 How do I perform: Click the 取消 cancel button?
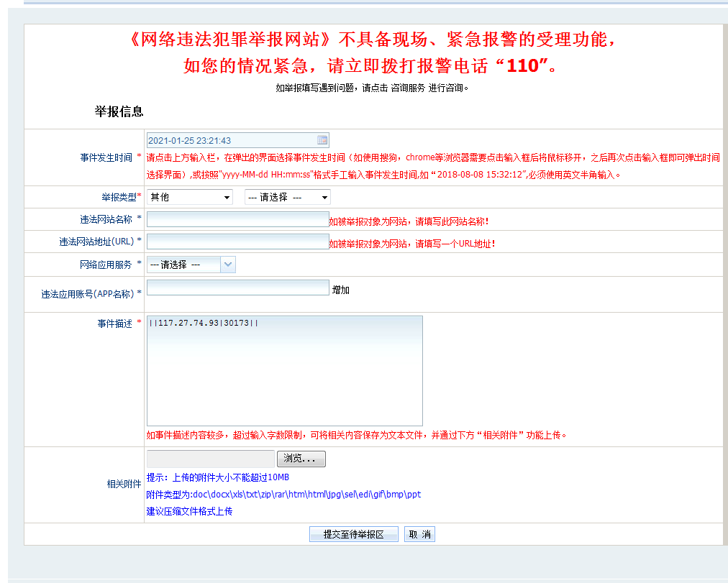click(419, 534)
